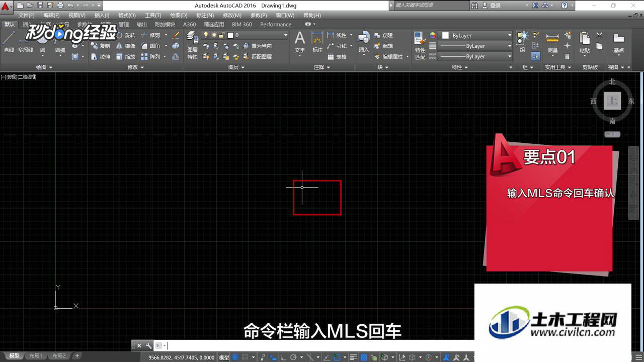644x362 pixels.
Task: Open the layer selection dropdown showing 0
Action: pos(245,35)
